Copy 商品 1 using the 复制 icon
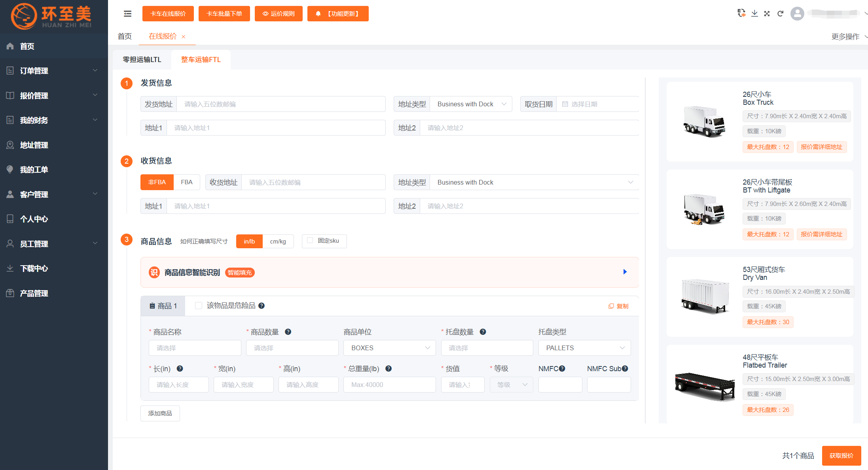 (x=618, y=306)
